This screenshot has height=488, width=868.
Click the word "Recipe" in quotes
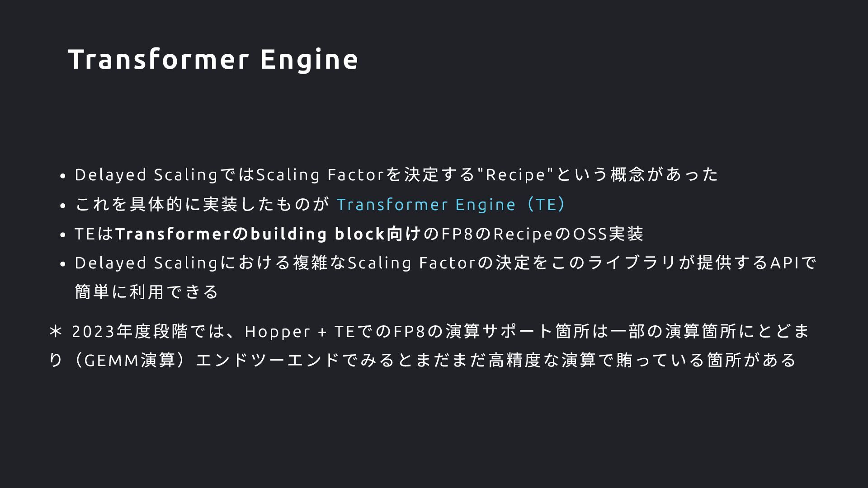tap(515, 174)
